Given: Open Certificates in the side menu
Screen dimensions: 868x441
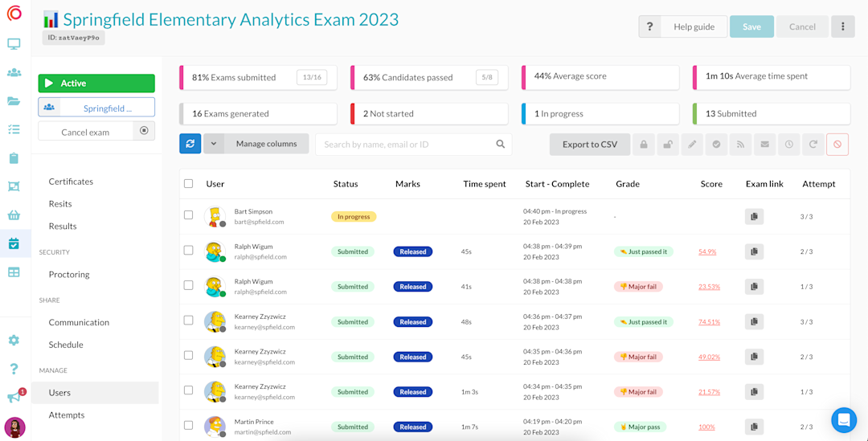Looking at the screenshot, I should tap(71, 182).
